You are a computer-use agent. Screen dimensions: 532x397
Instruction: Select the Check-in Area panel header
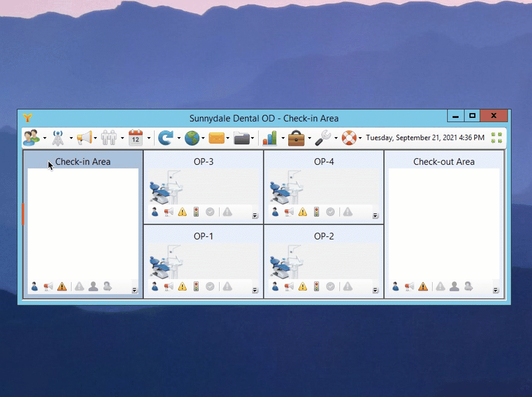coord(83,161)
